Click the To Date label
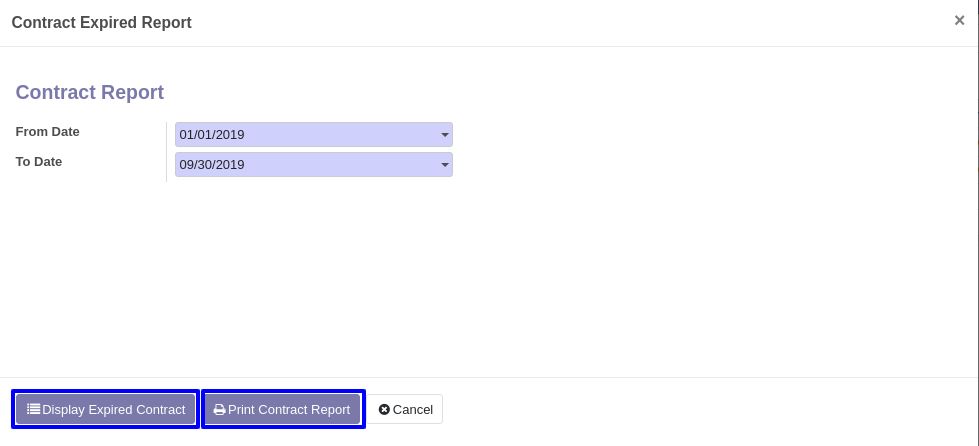 [39, 162]
